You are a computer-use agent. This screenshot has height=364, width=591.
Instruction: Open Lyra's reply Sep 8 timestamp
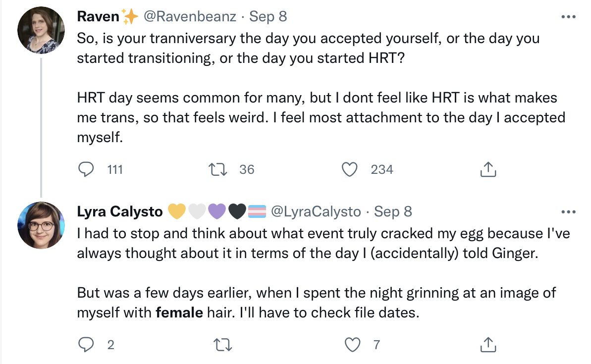coord(393,212)
